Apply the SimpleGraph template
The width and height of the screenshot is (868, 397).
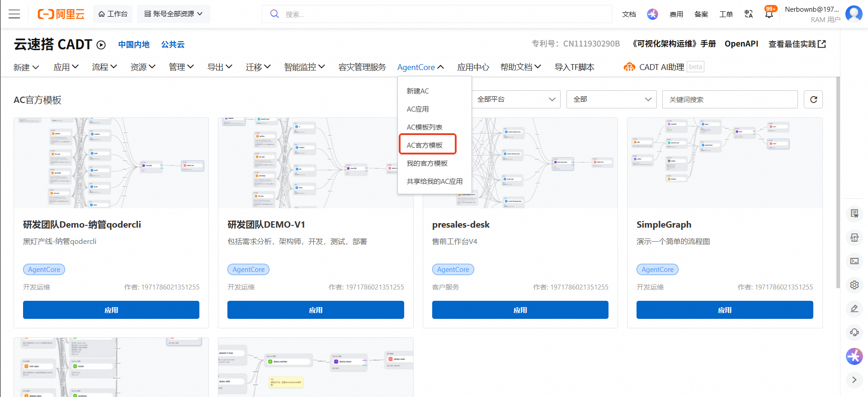[725, 310]
